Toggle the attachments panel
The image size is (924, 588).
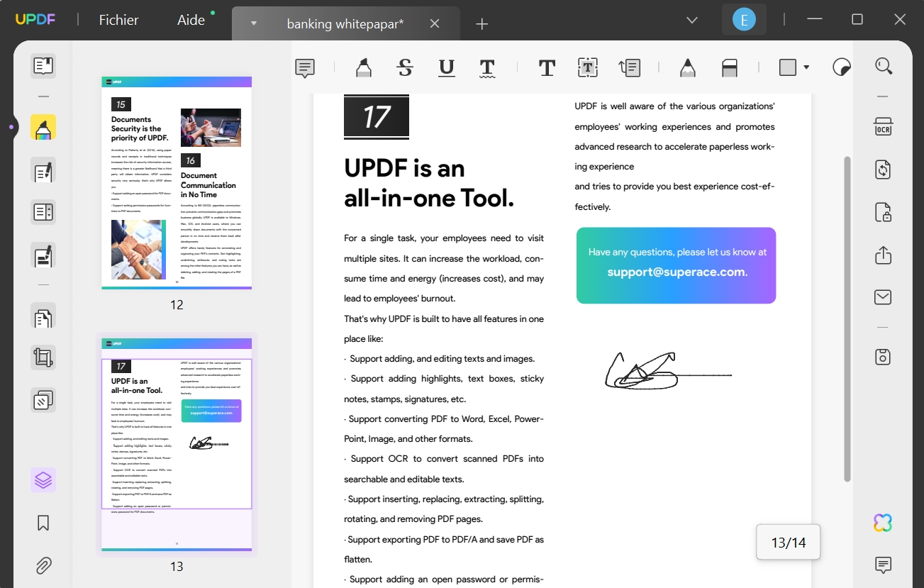pos(43,565)
